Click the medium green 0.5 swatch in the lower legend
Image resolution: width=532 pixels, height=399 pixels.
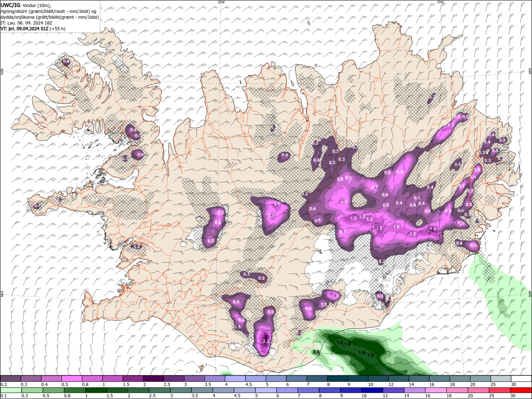[x=53, y=390]
